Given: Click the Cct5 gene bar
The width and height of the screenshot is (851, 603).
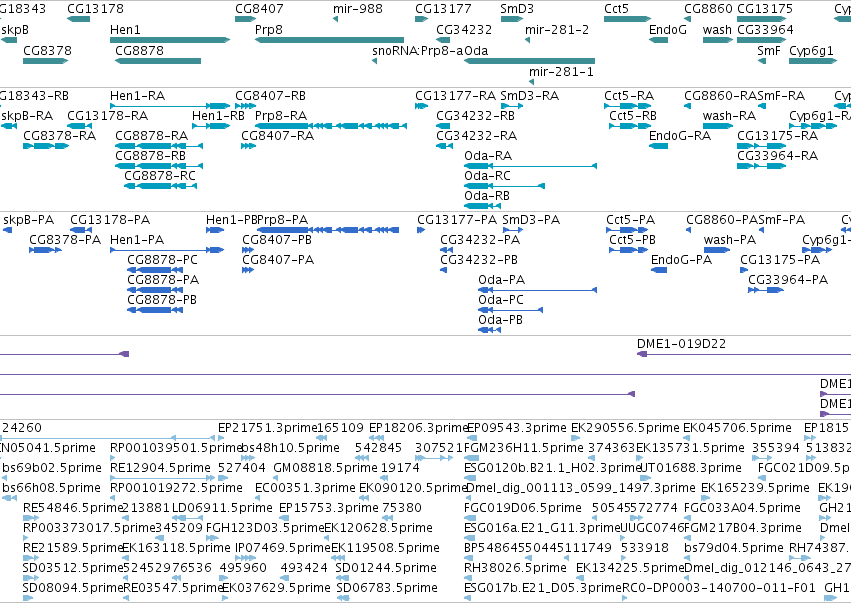Looking at the screenshot, I should [x=627, y=19].
